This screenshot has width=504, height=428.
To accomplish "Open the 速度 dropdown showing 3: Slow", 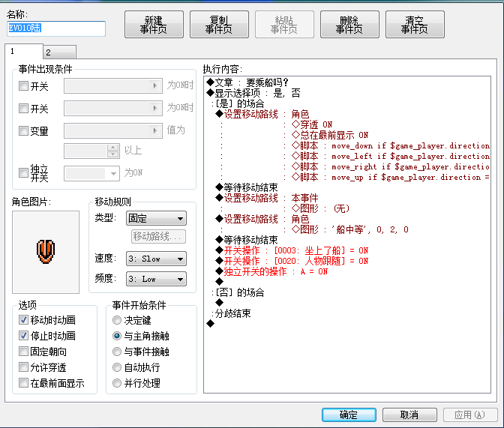I will [x=156, y=259].
